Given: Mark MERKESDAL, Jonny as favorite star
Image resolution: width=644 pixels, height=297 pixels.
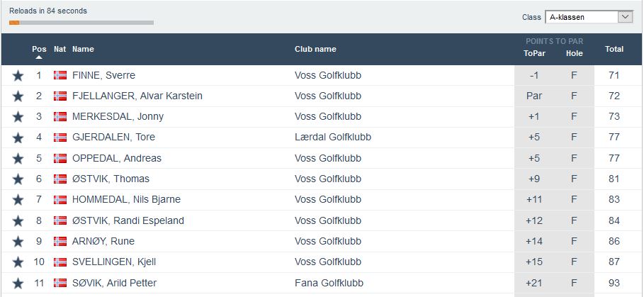Looking at the screenshot, I should pos(18,117).
